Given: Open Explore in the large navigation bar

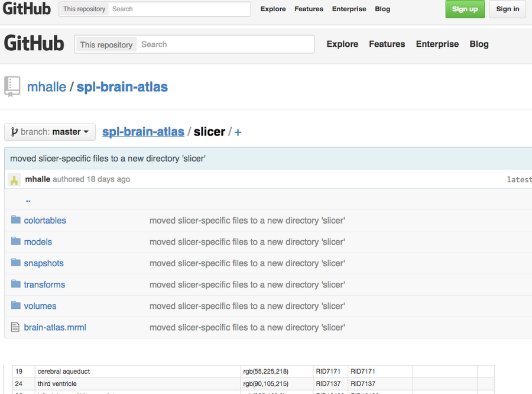Looking at the screenshot, I should (x=342, y=44).
